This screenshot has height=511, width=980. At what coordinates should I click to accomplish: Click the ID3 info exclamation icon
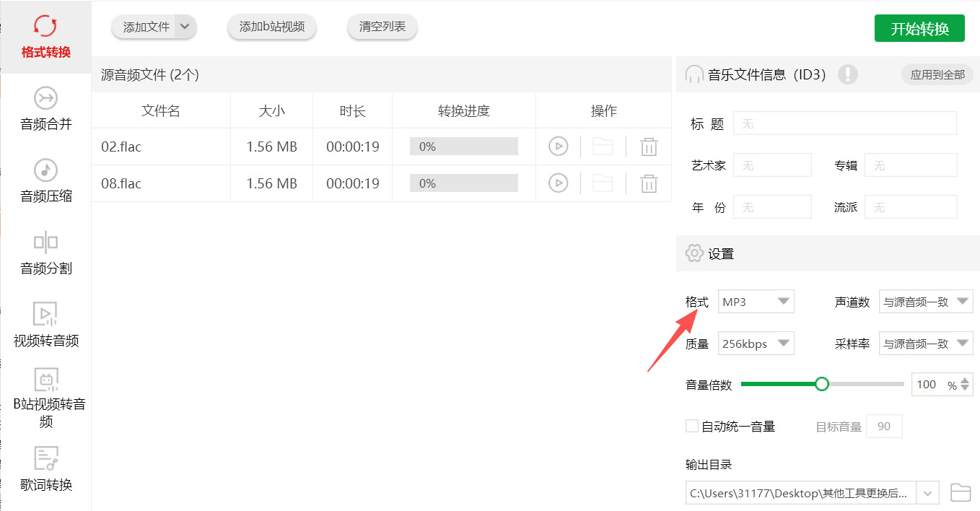click(848, 74)
